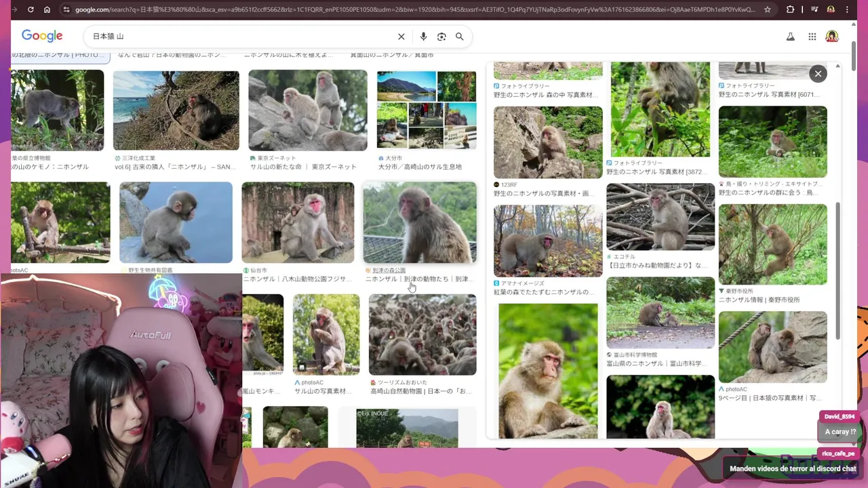The height and width of the screenshot is (488, 868).
Task: Open the 富山市科学博物館 monkey on road thumbnail
Action: pos(660,313)
